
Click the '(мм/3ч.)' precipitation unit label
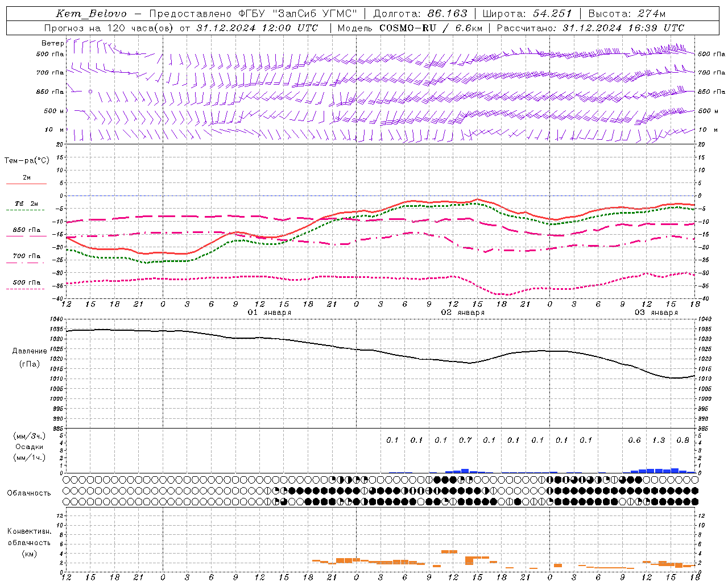click(x=30, y=436)
